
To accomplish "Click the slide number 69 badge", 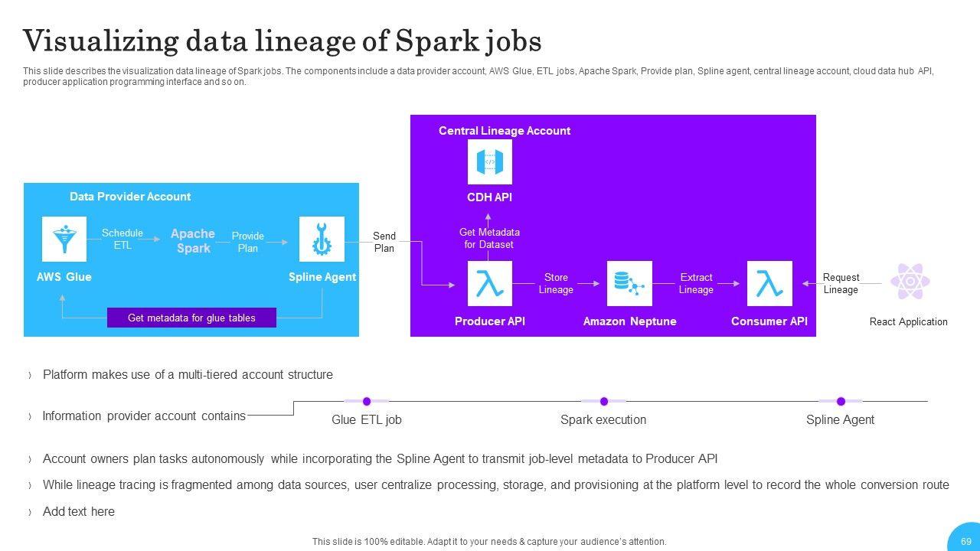I will pyautogui.click(x=965, y=540).
